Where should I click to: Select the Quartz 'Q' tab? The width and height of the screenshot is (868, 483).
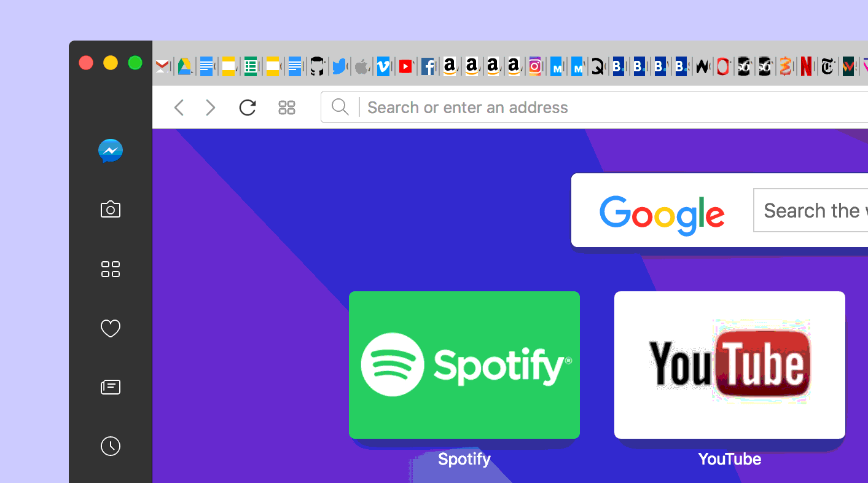point(597,66)
